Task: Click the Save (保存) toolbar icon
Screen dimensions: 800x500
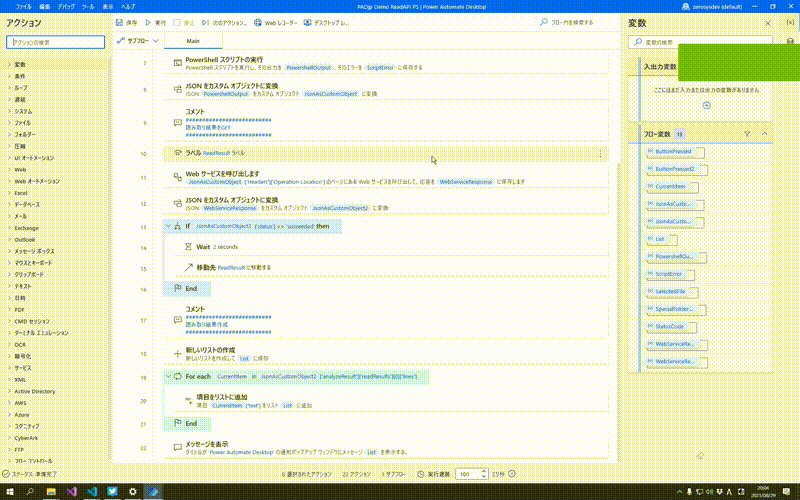Action: click(119, 22)
